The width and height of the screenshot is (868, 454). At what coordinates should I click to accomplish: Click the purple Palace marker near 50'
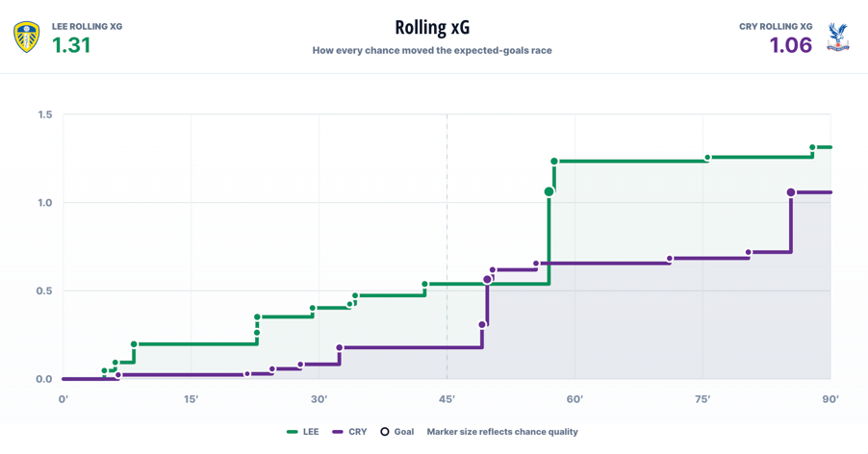tap(487, 280)
